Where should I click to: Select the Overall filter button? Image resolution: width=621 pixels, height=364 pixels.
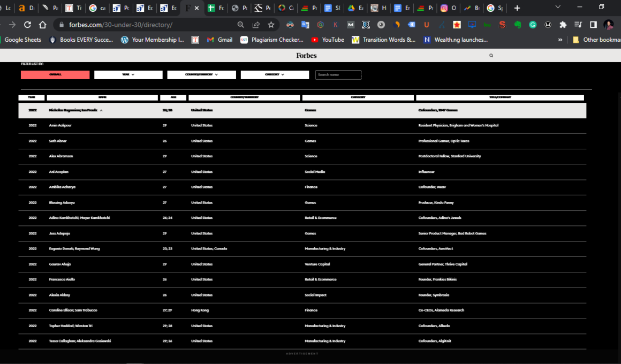coord(55,75)
